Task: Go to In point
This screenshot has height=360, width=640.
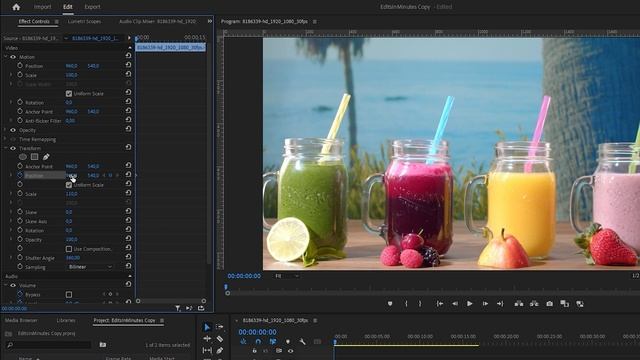Action: (440, 304)
